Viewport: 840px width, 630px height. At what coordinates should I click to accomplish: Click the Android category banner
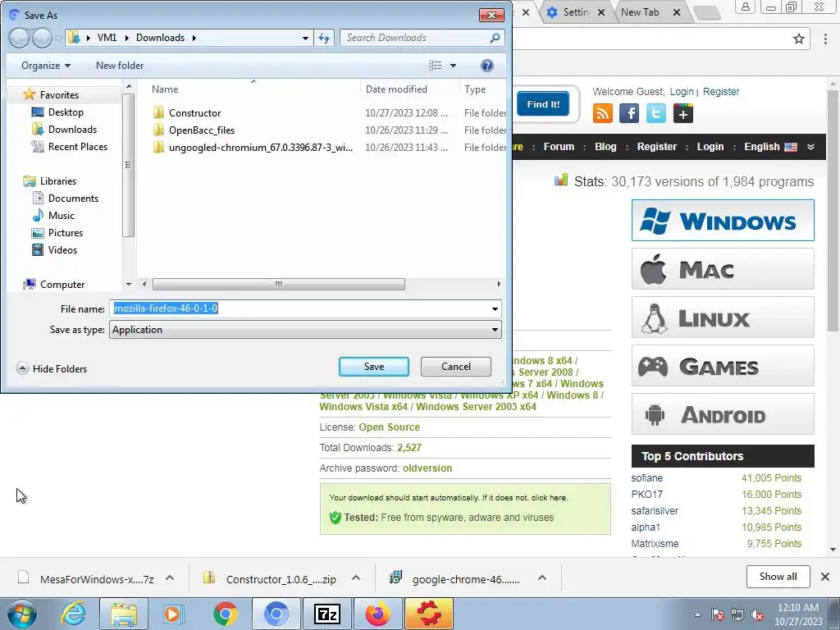[723, 414]
